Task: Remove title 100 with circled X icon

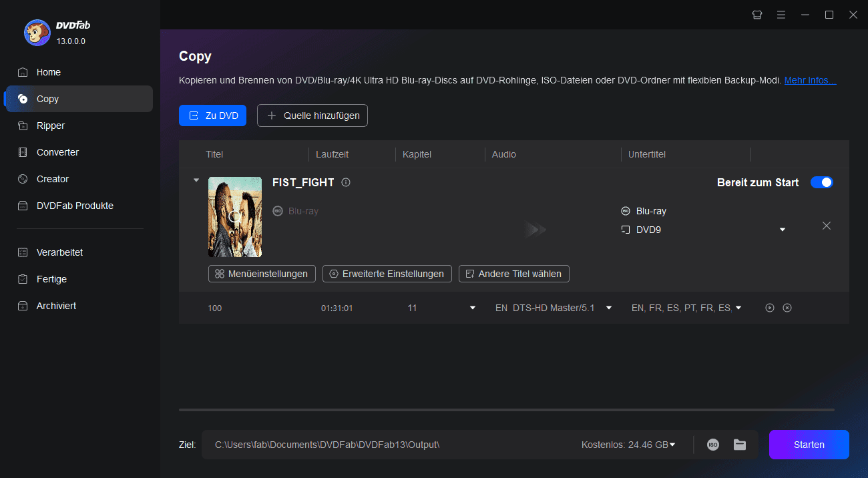Action: 787,308
